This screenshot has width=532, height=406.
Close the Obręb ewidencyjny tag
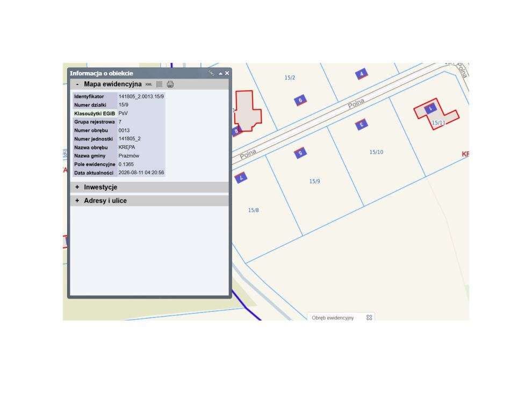tap(369, 317)
